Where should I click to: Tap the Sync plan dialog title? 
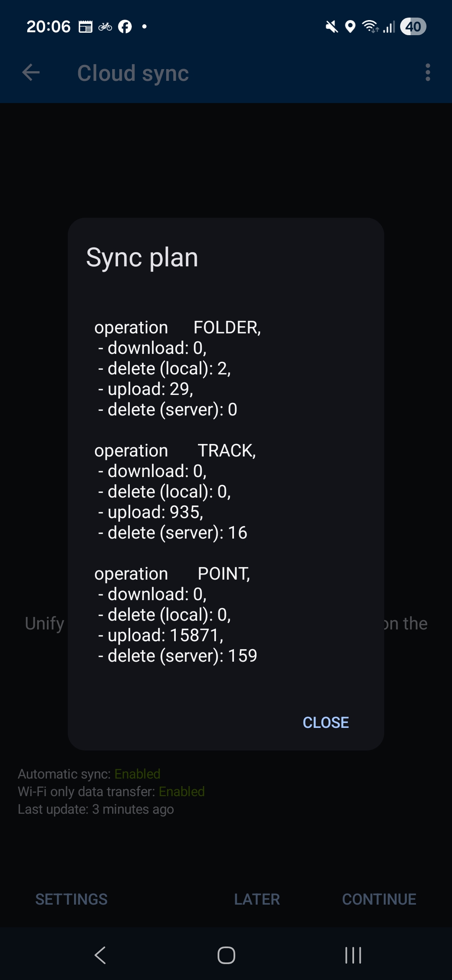142,257
